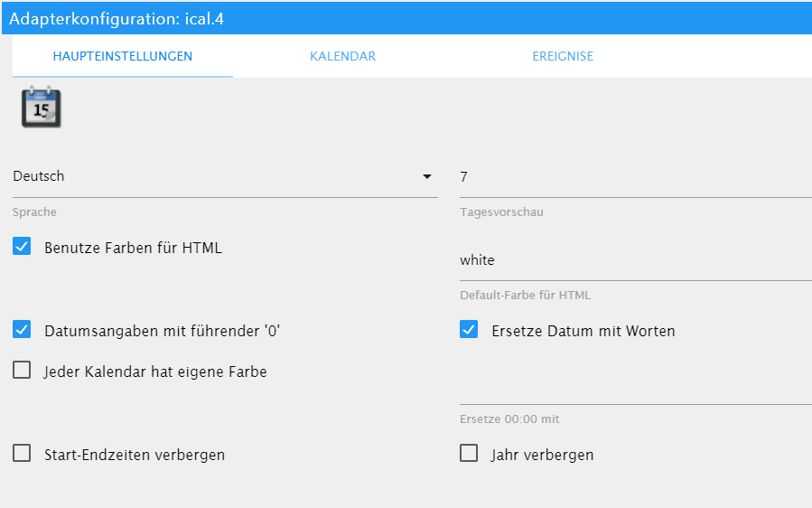Click the 'Benutze Farben für HTML' label
Image resolution: width=812 pixels, height=508 pixels.
click(x=133, y=248)
